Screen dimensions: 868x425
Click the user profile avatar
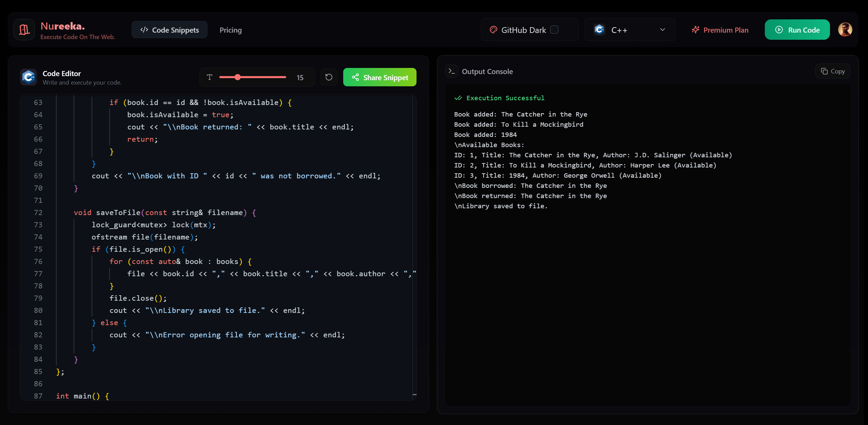tap(845, 30)
